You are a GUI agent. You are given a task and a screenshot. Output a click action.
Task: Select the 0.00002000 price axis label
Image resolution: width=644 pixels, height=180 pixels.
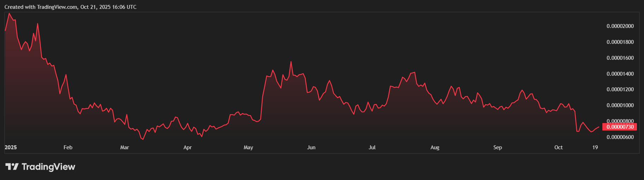[x=620, y=26]
